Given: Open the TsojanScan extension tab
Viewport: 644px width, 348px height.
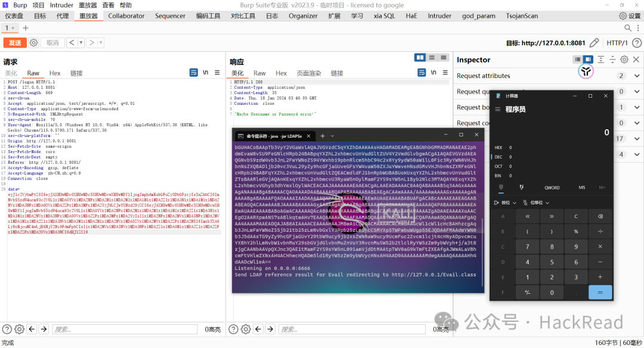Looking at the screenshot, I should [x=522, y=16].
